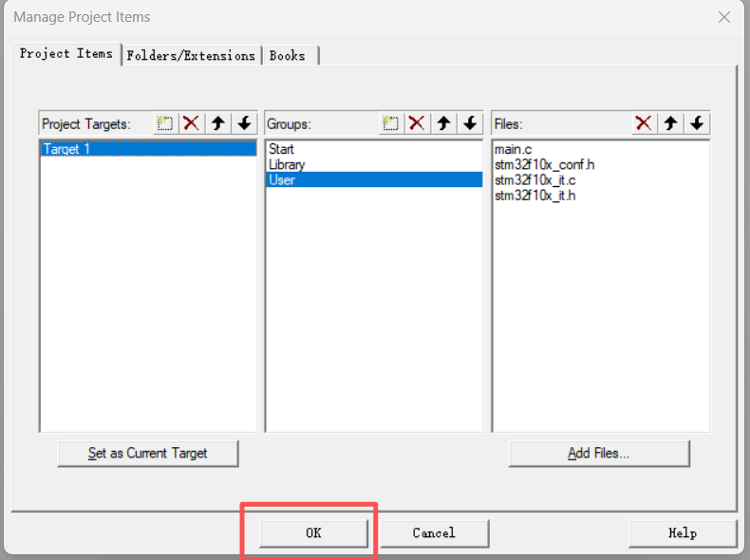Screen dimensions: 750x560
Task: Move selected group up
Action: click(444, 123)
